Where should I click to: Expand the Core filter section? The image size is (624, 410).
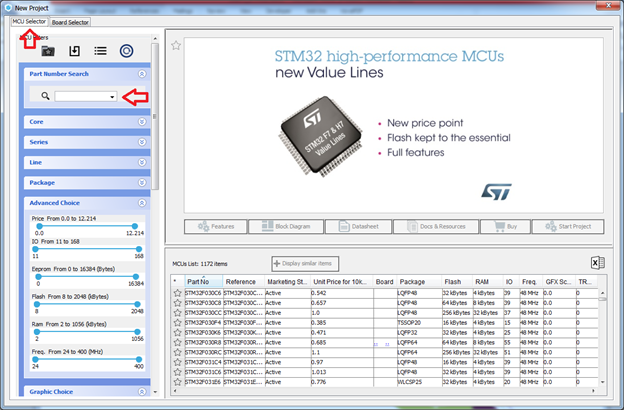click(x=142, y=122)
